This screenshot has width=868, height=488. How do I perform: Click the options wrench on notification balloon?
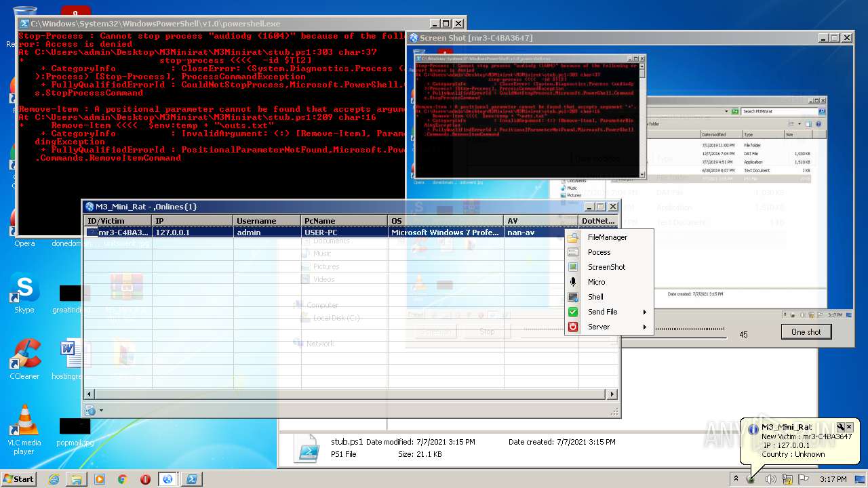(840, 427)
